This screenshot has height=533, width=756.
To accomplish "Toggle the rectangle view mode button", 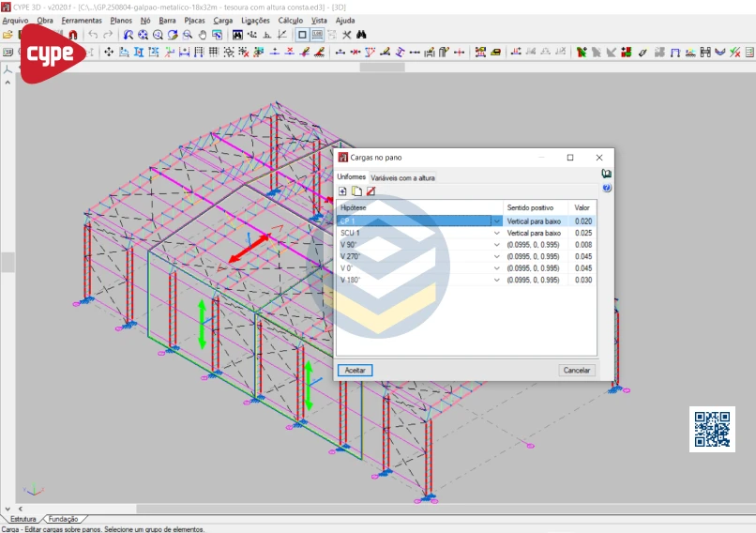I will pos(302,35).
